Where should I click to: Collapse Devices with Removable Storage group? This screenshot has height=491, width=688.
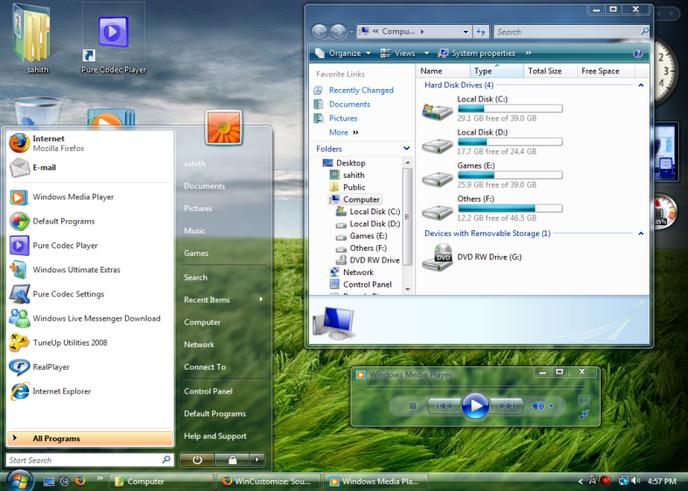(x=641, y=233)
